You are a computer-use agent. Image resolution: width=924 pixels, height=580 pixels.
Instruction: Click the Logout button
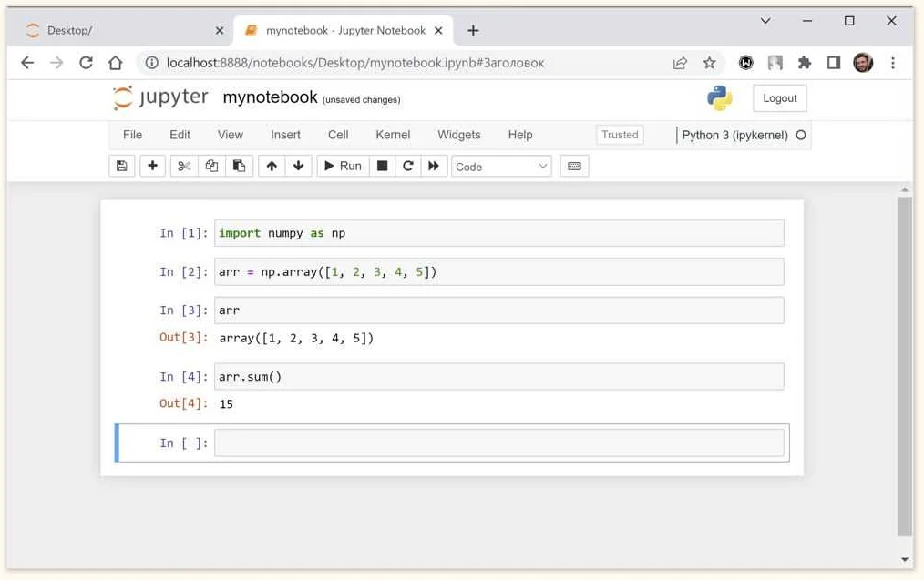coord(779,98)
